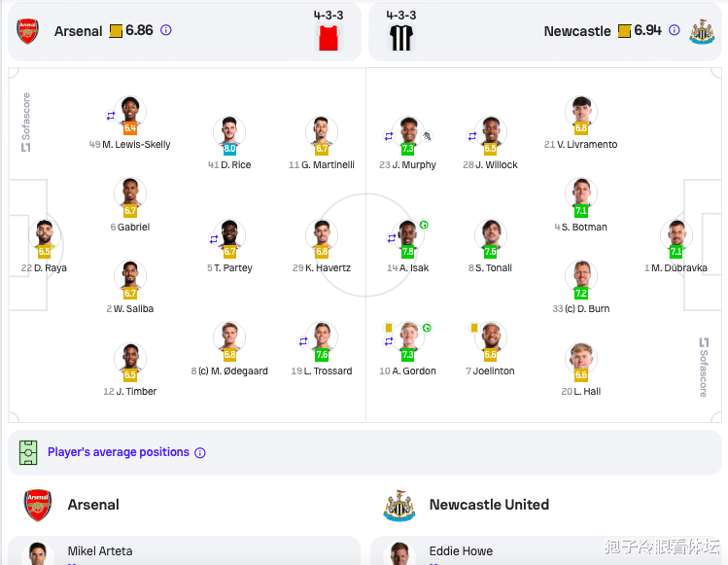Click the yellow card icon next to Joelinton
Image resolution: width=728 pixels, height=565 pixels.
click(x=474, y=328)
